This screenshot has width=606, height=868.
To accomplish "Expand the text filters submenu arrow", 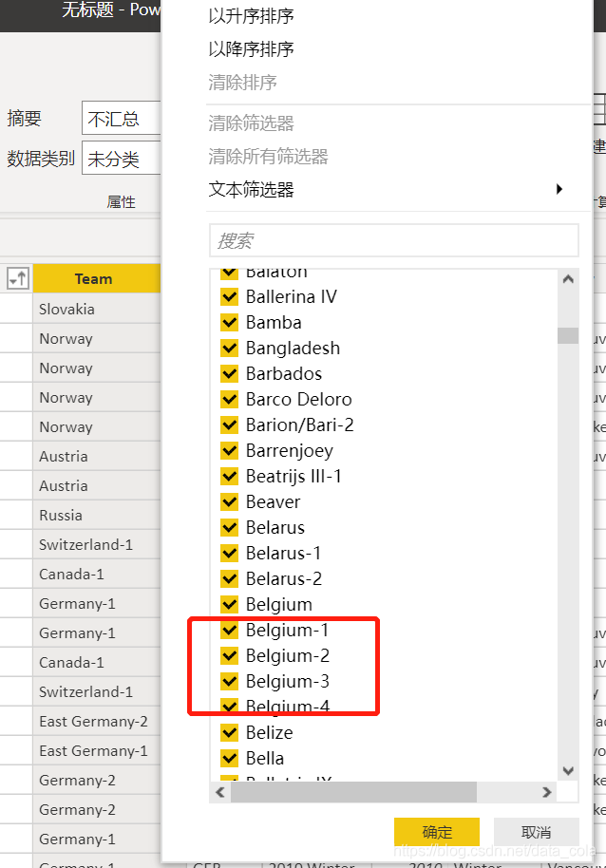I will click(559, 189).
